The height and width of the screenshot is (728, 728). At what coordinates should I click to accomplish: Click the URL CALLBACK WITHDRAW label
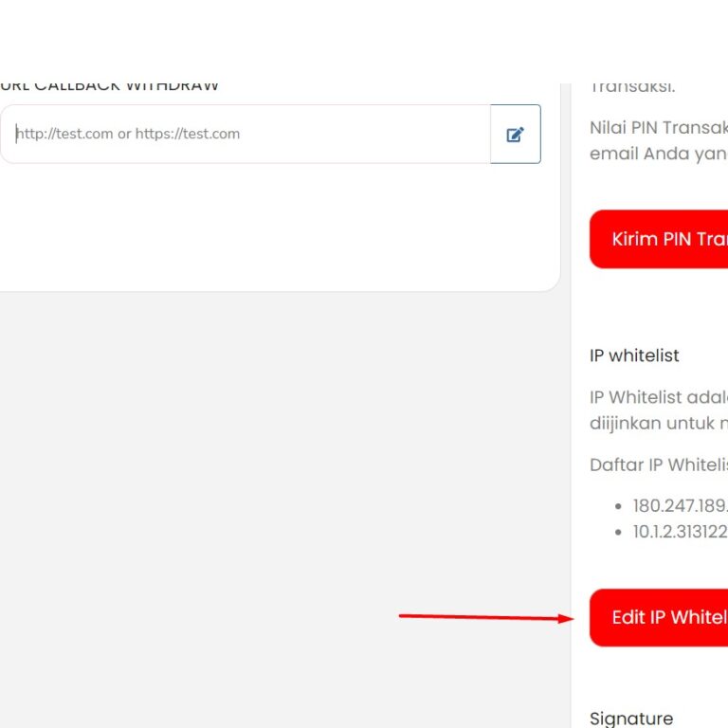[109, 87]
